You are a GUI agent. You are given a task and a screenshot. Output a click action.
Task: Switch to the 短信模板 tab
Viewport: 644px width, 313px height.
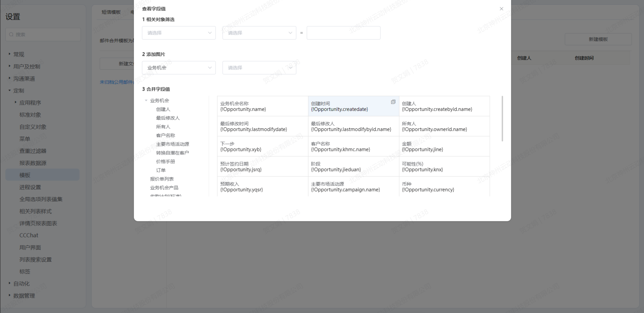point(111,12)
